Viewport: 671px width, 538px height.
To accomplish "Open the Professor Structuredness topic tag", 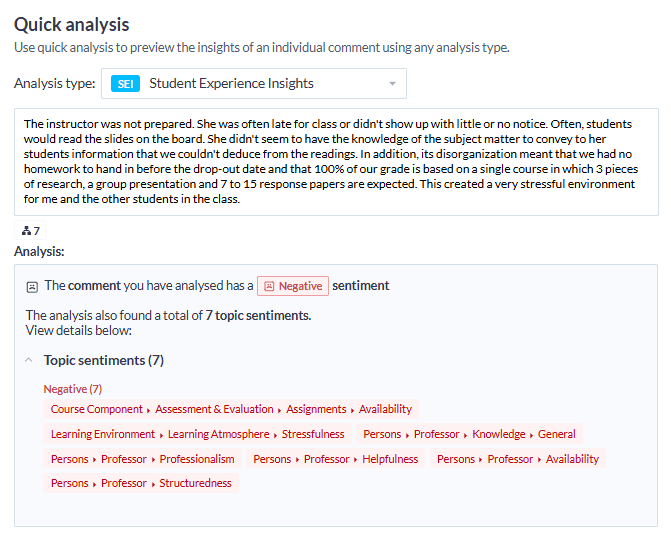I will (x=141, y=484).
